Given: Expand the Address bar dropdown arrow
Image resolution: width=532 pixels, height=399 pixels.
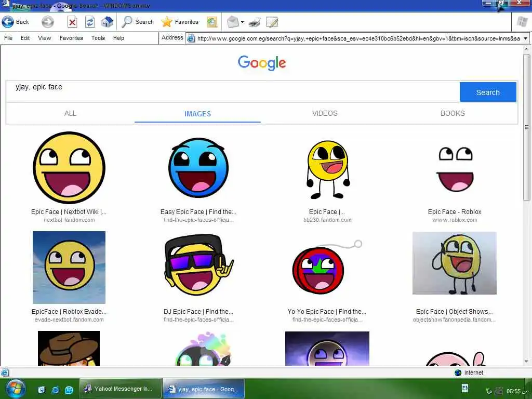Looking at the screenshot, I should [x=526, y=38].
